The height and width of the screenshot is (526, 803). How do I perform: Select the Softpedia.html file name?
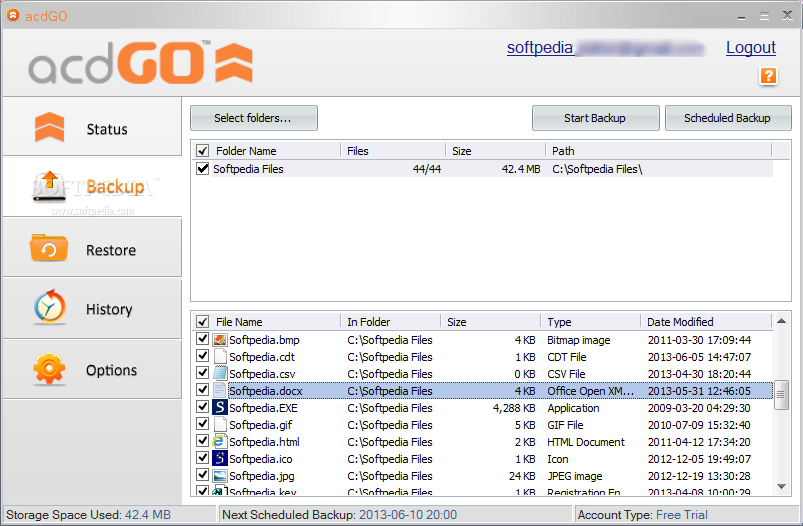point(264,442)
